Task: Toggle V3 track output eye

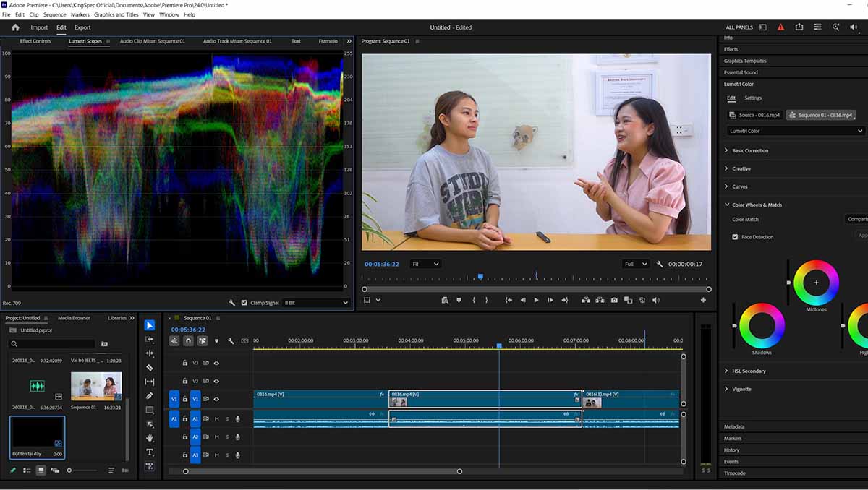Action: point(216,363)
